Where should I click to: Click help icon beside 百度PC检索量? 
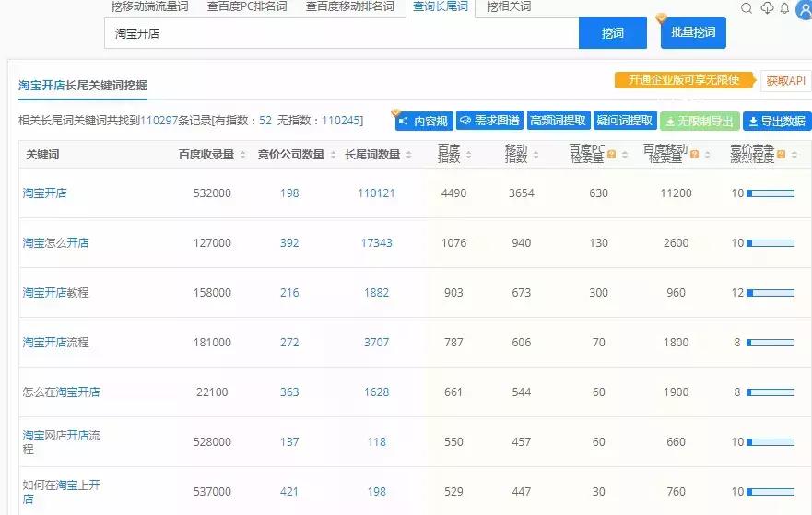[612, 154]
